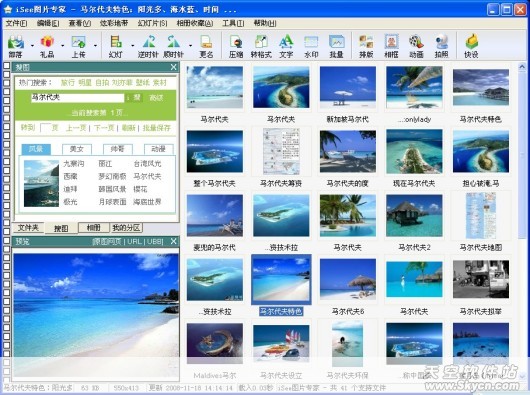Viewport: 530px width, 395px height.
Task: Select 海底世界 in scenery list
Action: pyautogui.click(x=147, y=202)
